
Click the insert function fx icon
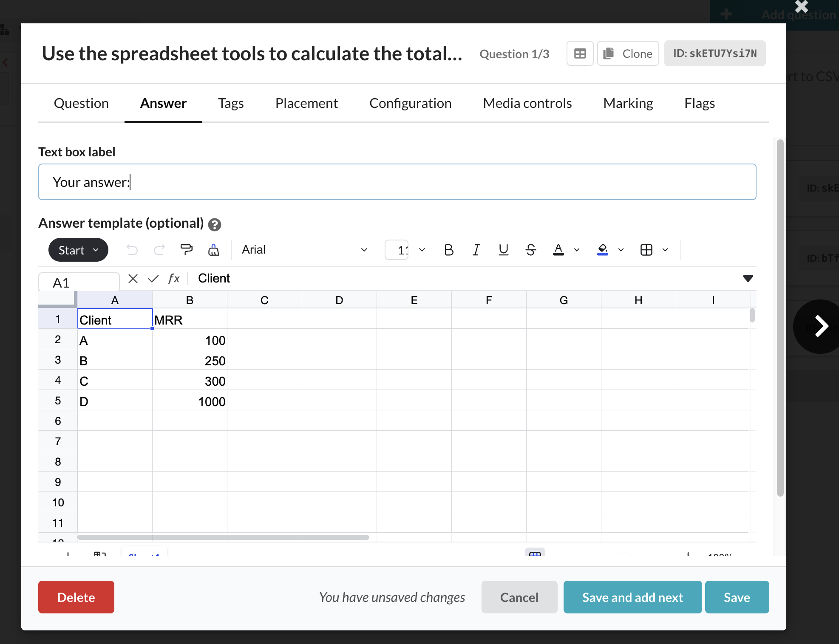coord(173,279)
